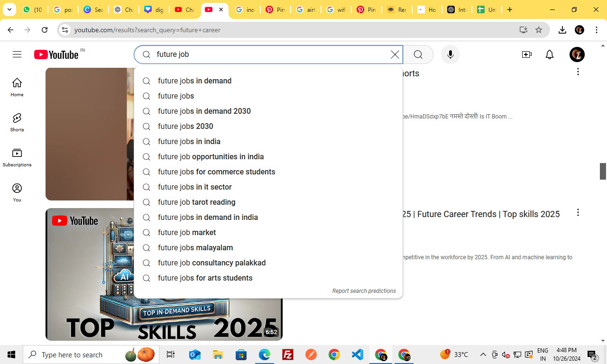Open the Chrome profile avatar
The height and width of the screenshot is (364, 607).
tap(579, 30)
